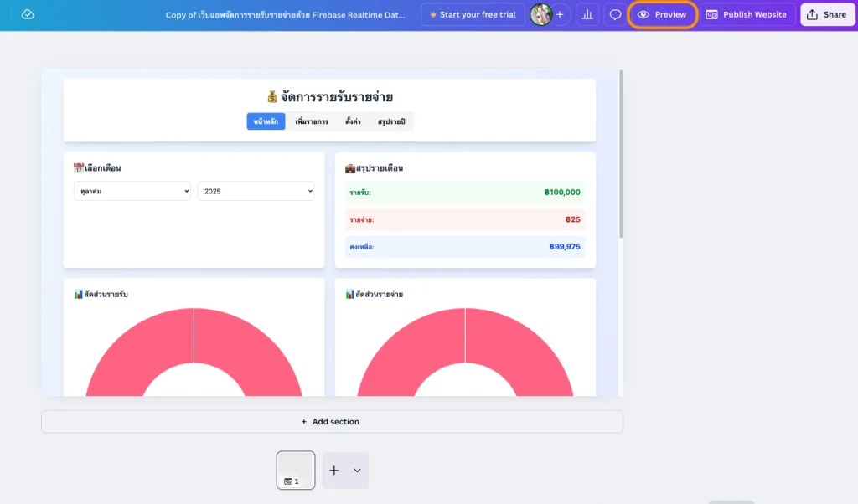Click the cloud save status icon
Screen dimensions: 858x504
(x=28, y=15)
